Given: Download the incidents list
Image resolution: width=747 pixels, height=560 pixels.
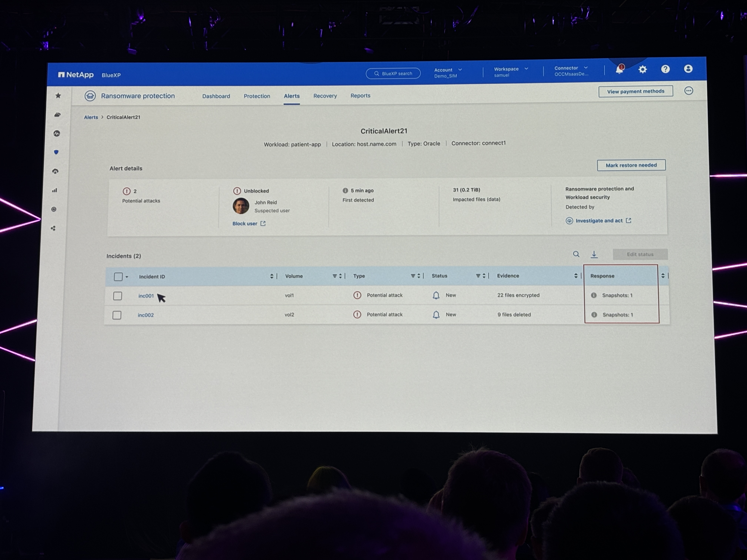Looking at the screenshot, I should [594, 254].
